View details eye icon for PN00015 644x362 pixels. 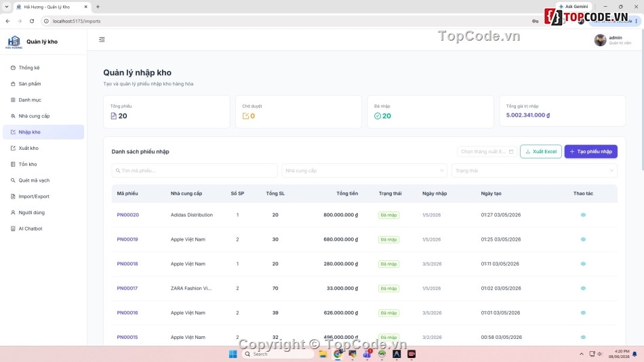click(x=583, y=338)
